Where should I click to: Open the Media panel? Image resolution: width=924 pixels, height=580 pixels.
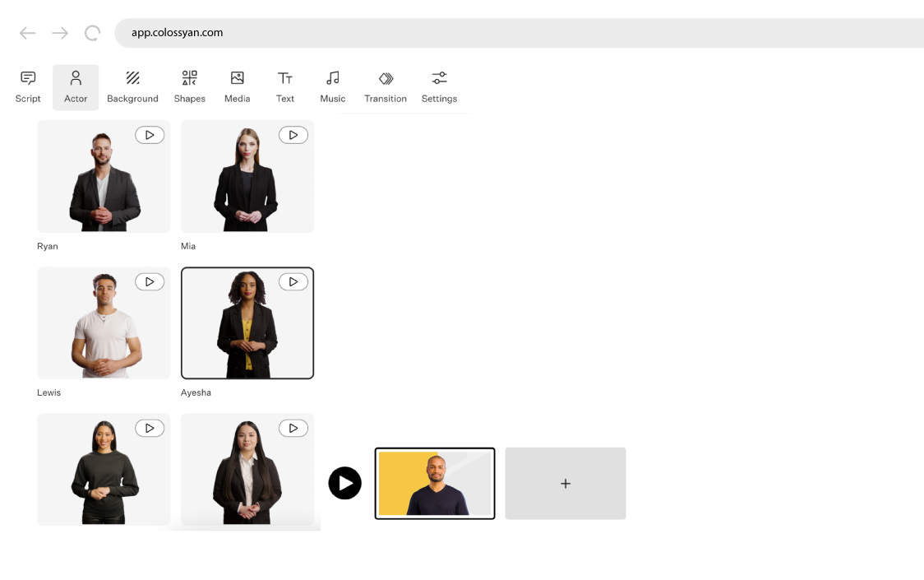coord(237,86)
